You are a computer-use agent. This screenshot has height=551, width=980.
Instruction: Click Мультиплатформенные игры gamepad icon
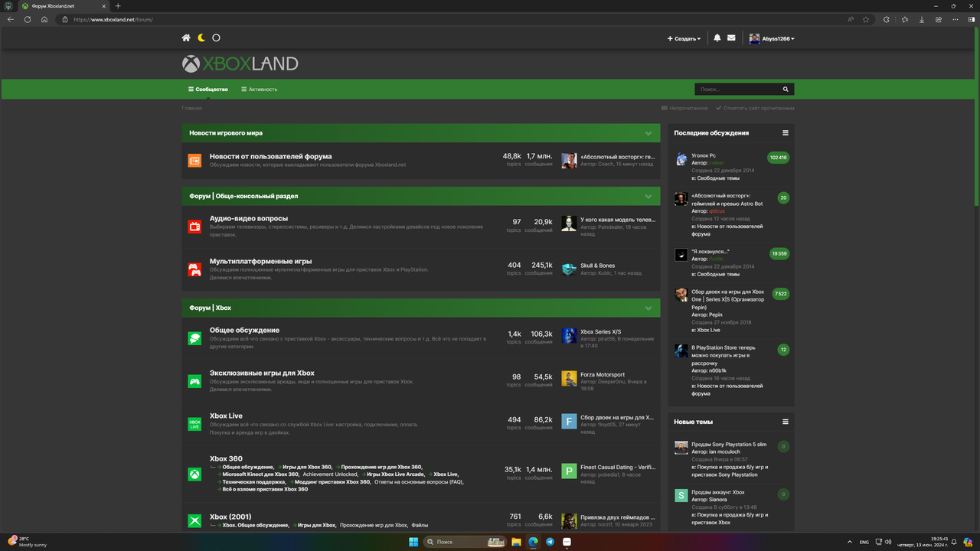pyautogui.click(x=194, y=269)
